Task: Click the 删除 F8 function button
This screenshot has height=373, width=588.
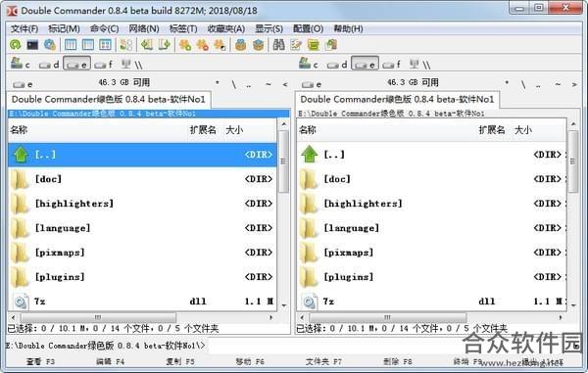Action: [398, 362]
